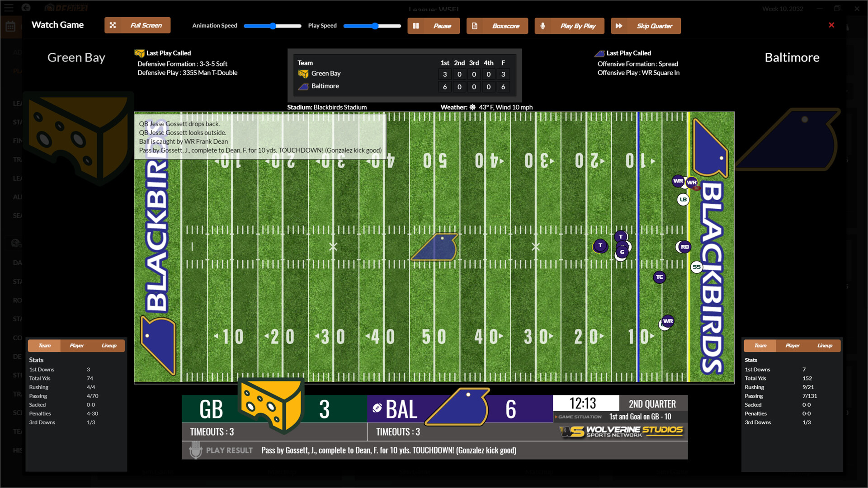Open the Watch Game menu header
This screenshot has height=488, width=868.
click(57, 24)
